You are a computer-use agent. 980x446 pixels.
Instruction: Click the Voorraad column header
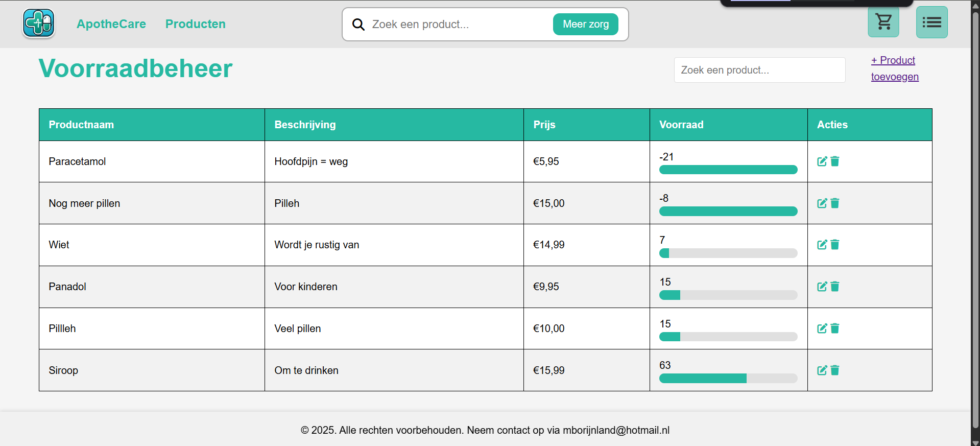coord(681,125)
